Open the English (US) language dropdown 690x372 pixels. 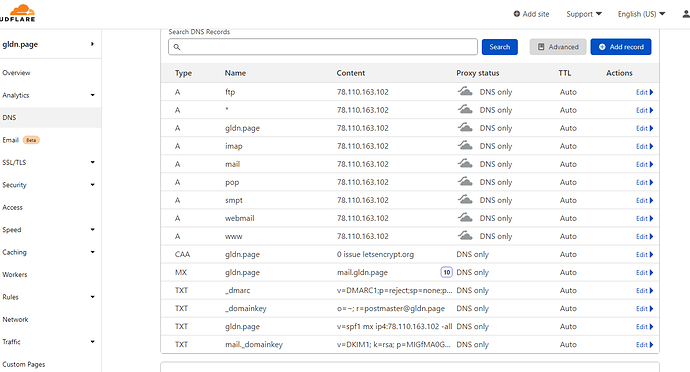pyautogui.click(x=641, y=14)
